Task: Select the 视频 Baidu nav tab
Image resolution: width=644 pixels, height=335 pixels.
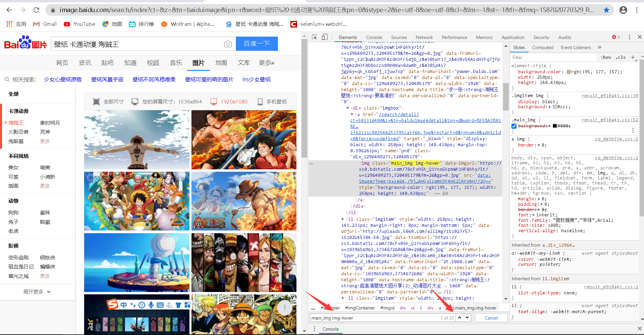Action: pos(153,63)
